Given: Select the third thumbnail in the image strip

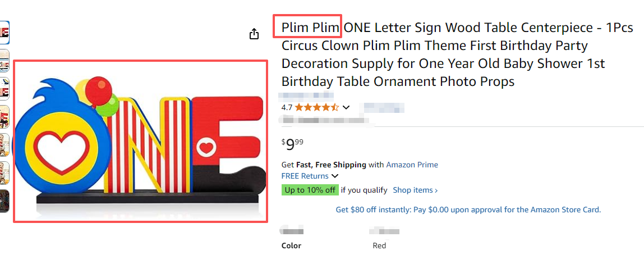Looking at the screenshot, I should [4, 89].
